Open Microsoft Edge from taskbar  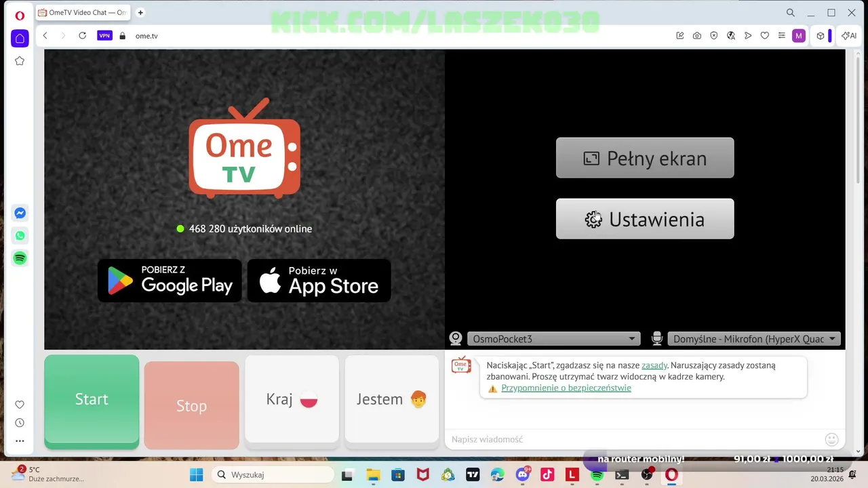(x=498, y=475)
